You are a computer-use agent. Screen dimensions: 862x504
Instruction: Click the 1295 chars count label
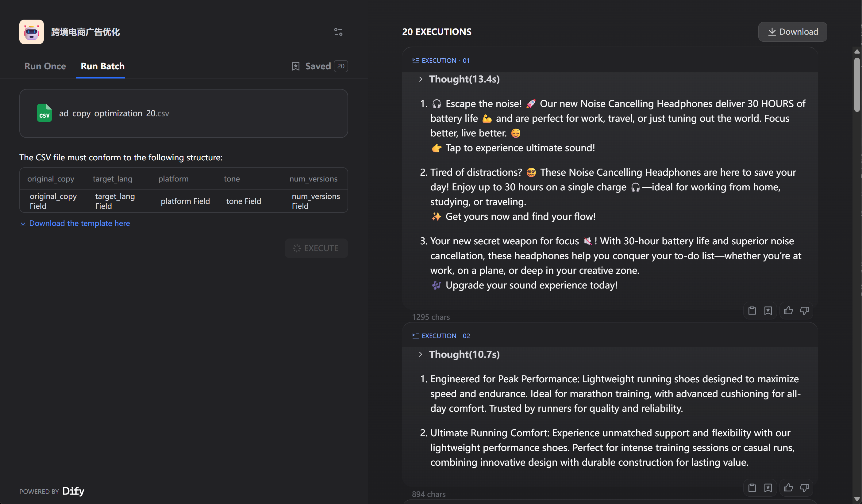click(x=431, y=317)
